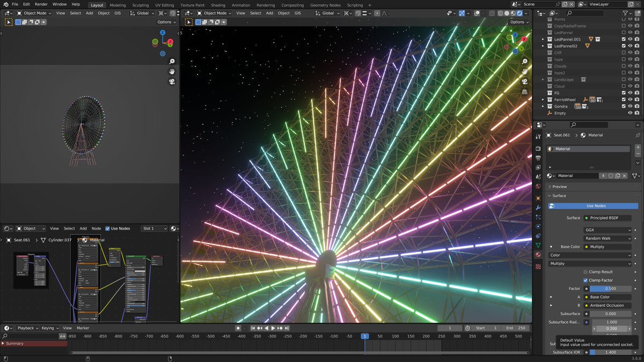The image size is (644, 362).
Task: Select rendered viewport shading mode
Action: click(518, 13)
